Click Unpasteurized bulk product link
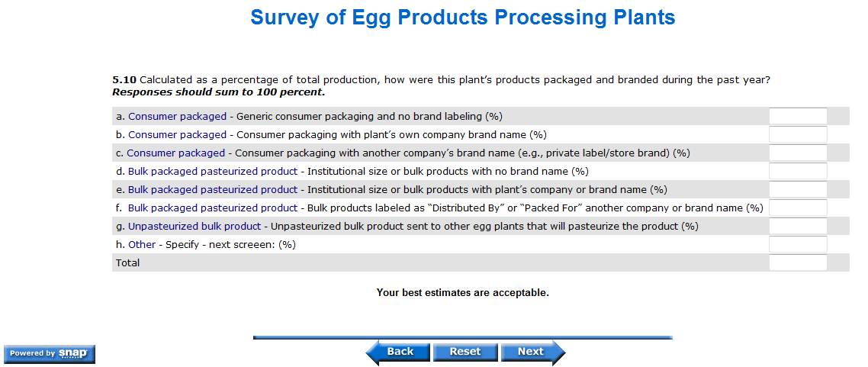The height and width of the screenshot is (367, 868). pos(194,227)
